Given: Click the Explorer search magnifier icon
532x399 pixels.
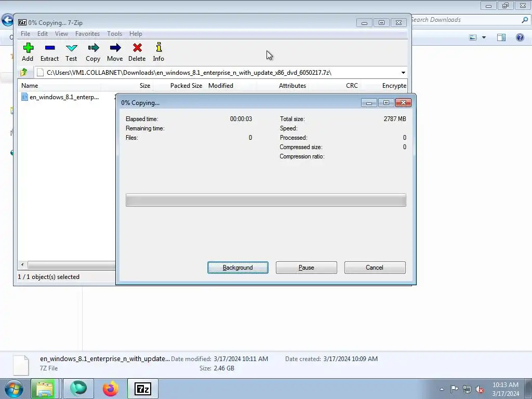Looking at the screenshot, I should (525, 20).
